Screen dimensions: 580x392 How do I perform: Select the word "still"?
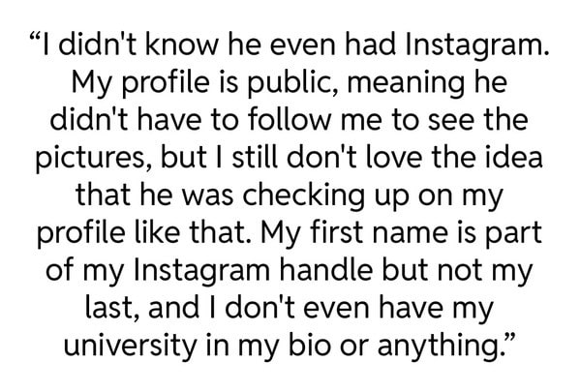point(255,158)
